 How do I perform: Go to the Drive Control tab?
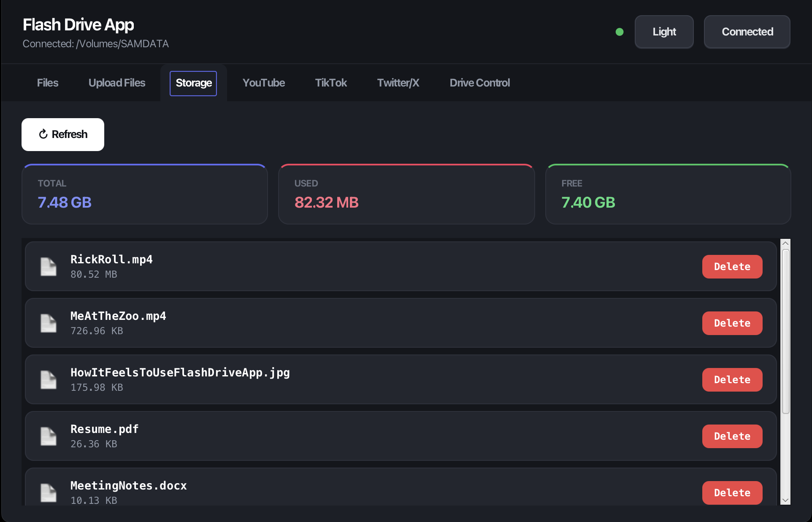pos(480,83)
